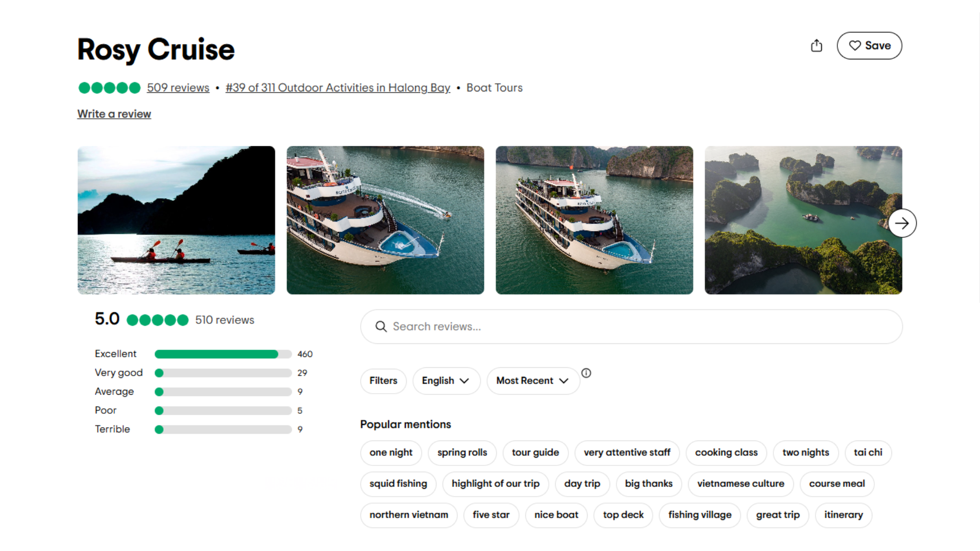Select the "cooking class" popular mention
The width and height of the screenshot is (980, 551).
point(726,452)
